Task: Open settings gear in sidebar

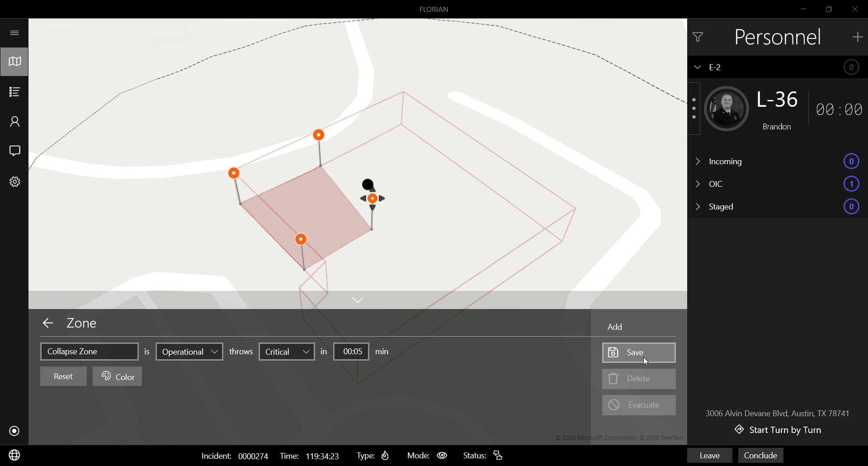Action: point(14,181)
